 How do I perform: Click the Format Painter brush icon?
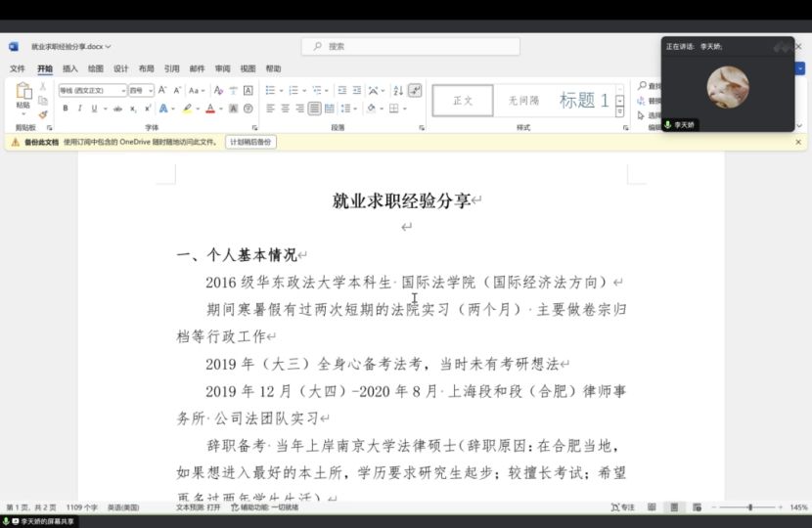(42, 114)
